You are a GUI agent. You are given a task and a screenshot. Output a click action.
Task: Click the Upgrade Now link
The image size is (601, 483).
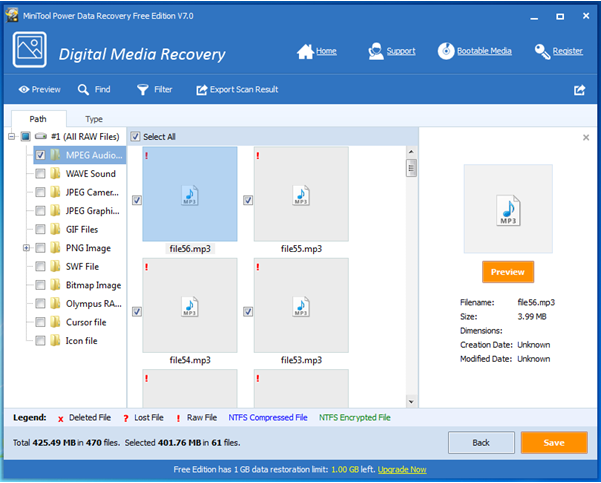pos(402,470)
